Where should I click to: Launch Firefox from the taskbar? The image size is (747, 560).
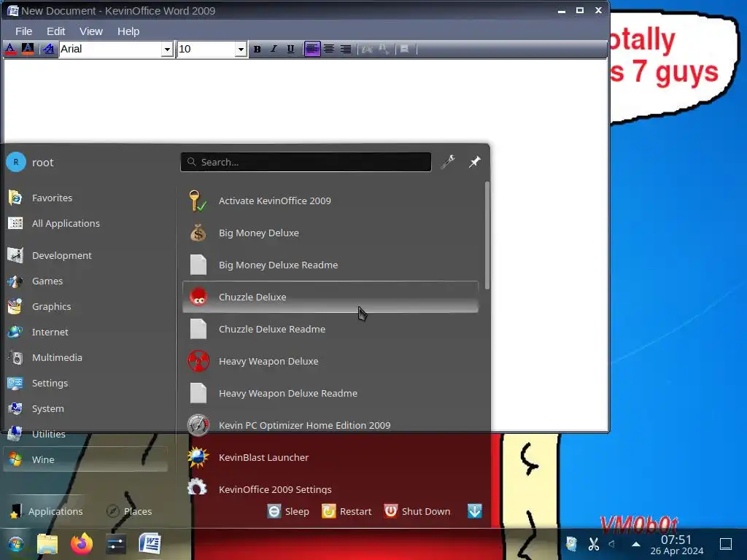point(82,544)
